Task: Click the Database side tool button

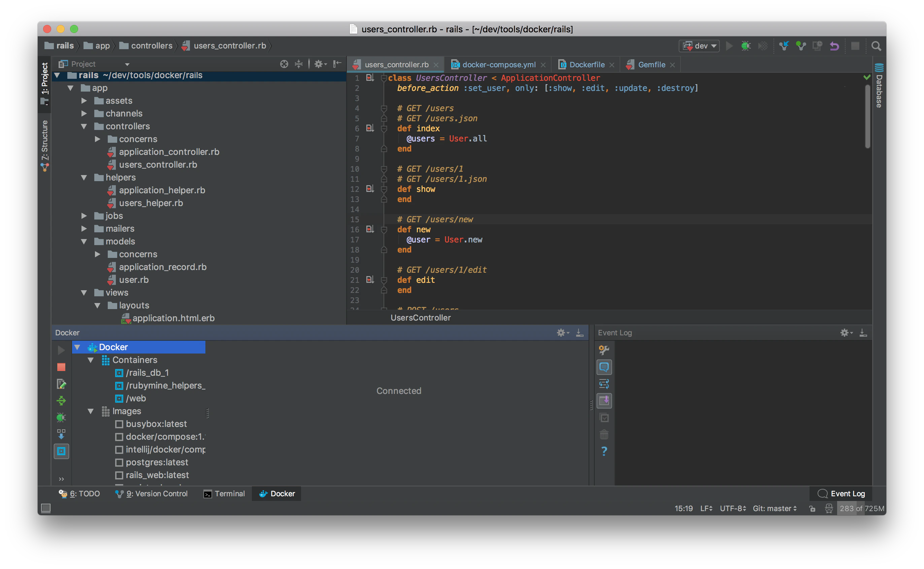Action: pos(879,86)
